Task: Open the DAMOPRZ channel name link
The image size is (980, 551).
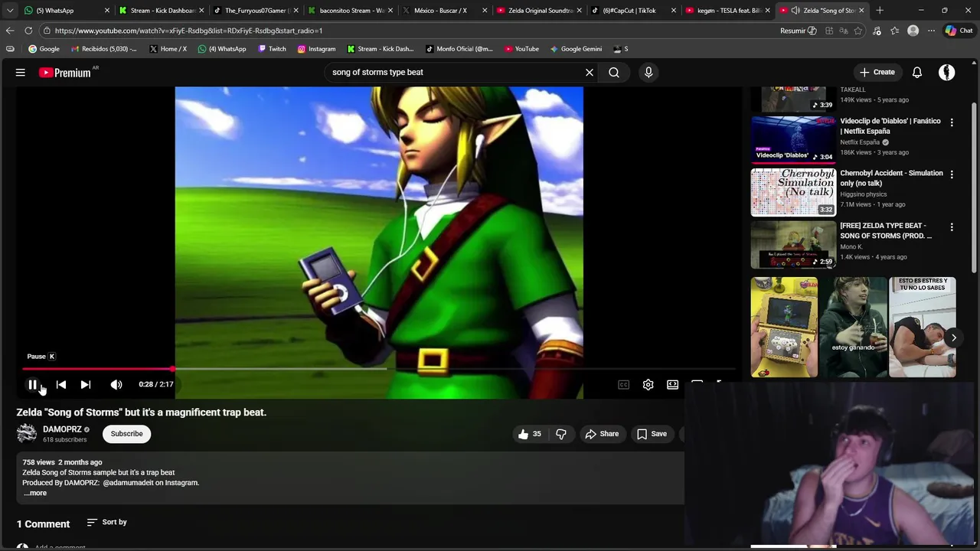Action: [x=62, y=429]
